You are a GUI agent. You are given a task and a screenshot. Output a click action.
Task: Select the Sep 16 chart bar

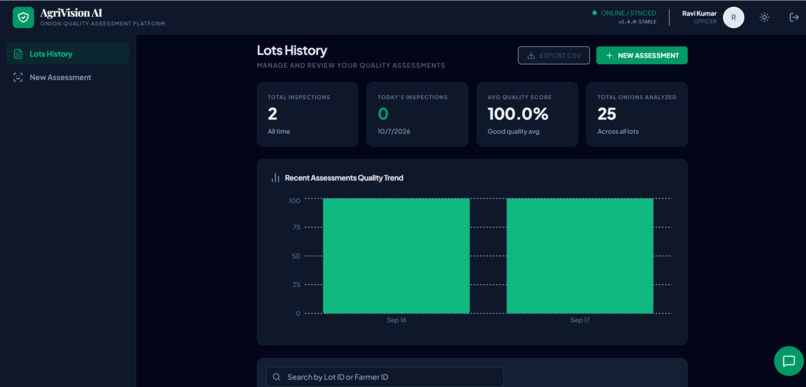click(396, 256)
